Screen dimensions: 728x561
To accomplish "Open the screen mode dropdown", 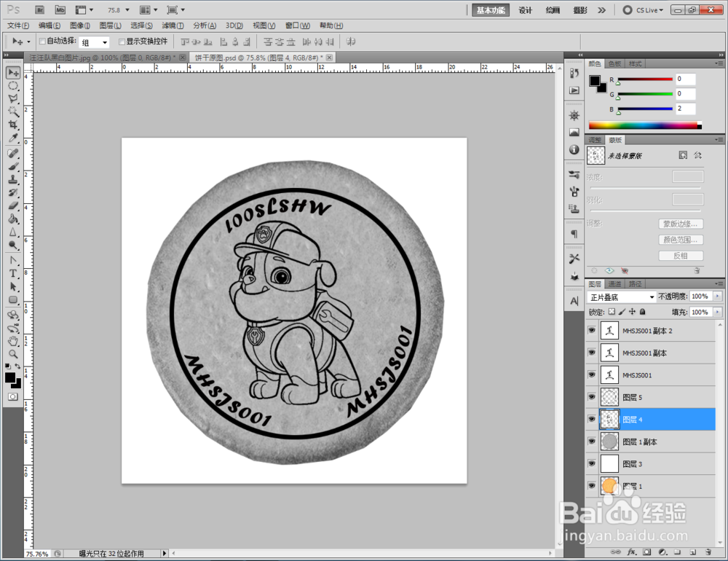I will [x=176, y=9].
